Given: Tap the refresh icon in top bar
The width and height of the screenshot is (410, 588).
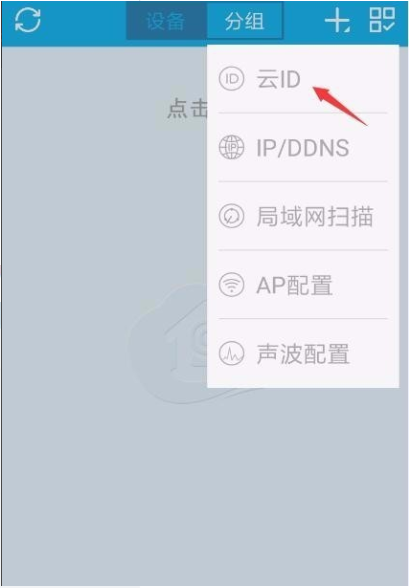Looking at the screenshot, I should (x=28, y=20).
